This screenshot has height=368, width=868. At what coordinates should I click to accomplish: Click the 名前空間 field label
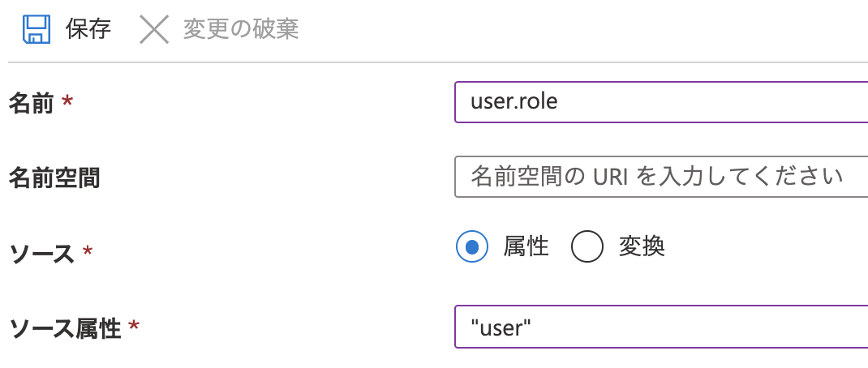(x=54, y=178)
